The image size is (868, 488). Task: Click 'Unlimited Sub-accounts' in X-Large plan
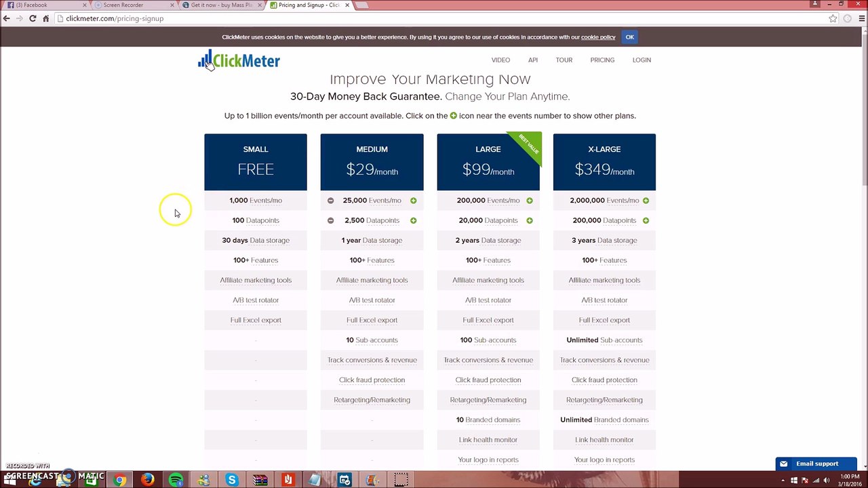pyautogui.click(x=604, y=340)
